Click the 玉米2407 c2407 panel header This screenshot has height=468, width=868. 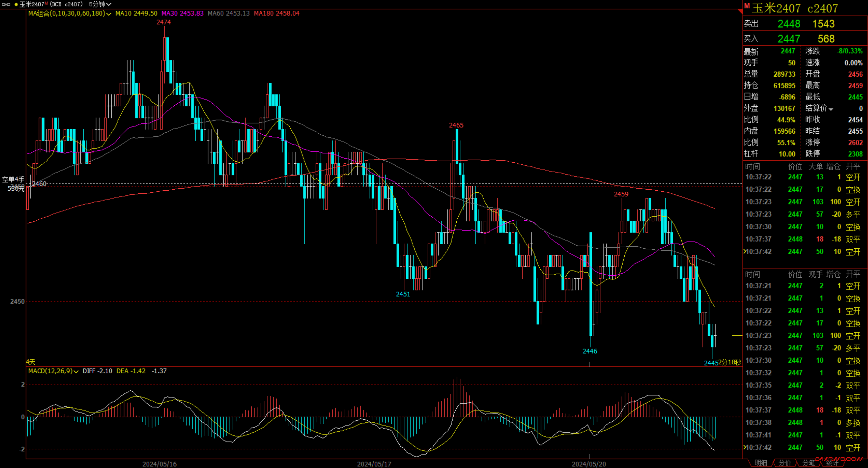pyautogui.click(x=795, y=8)
